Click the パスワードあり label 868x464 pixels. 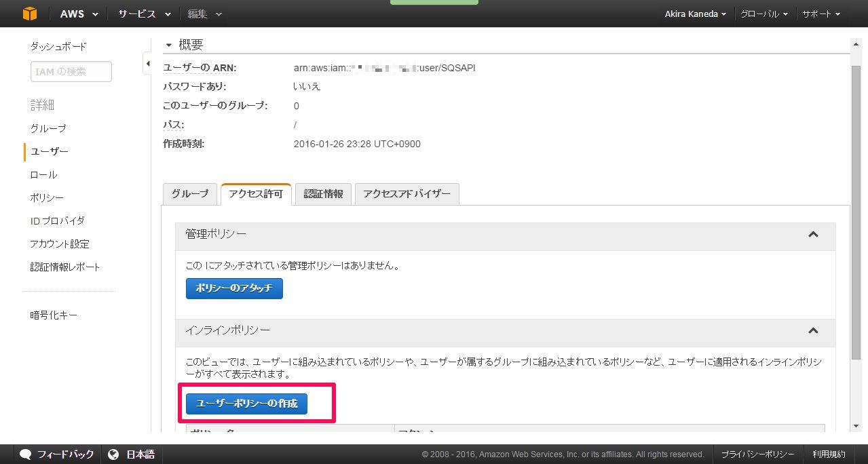[x=195, y=87]
